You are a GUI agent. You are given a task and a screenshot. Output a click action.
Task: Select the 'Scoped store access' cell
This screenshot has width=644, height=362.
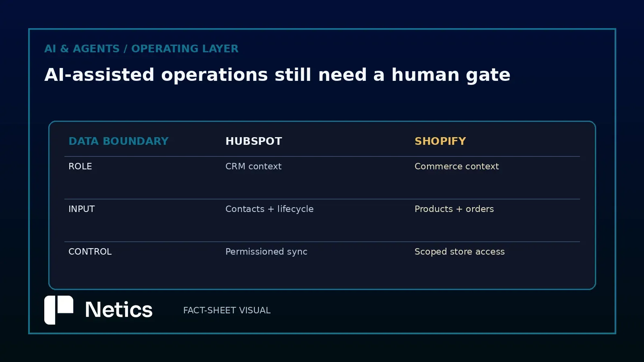(460, 252)
